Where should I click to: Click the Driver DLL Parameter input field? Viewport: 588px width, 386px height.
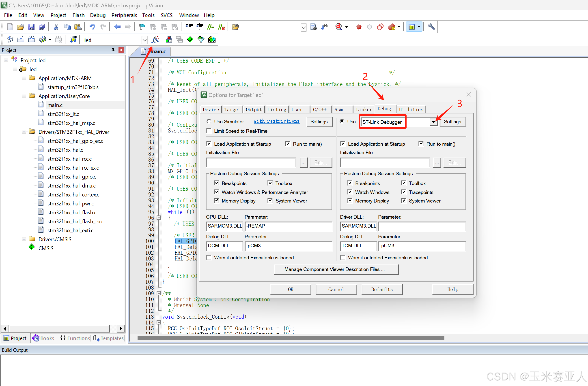coord(422,226)
